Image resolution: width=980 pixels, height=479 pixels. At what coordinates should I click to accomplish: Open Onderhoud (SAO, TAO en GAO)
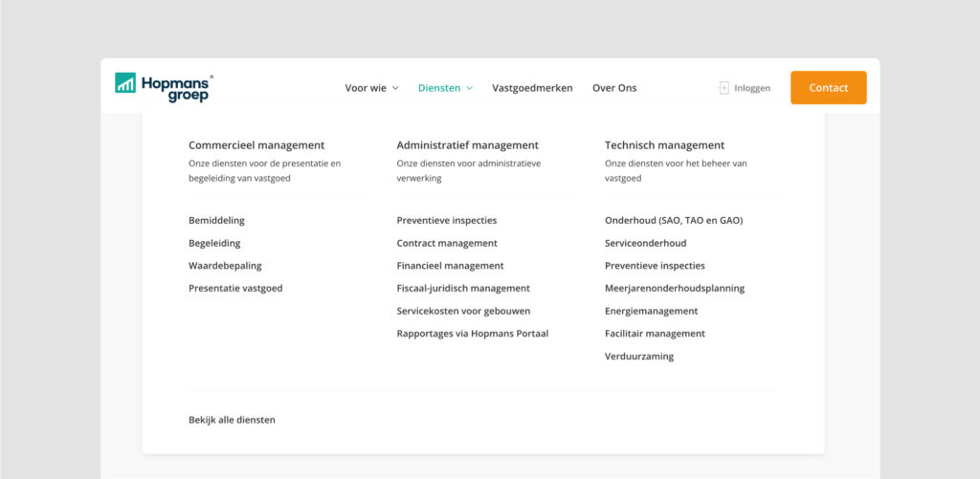click(x=674, y=220)
